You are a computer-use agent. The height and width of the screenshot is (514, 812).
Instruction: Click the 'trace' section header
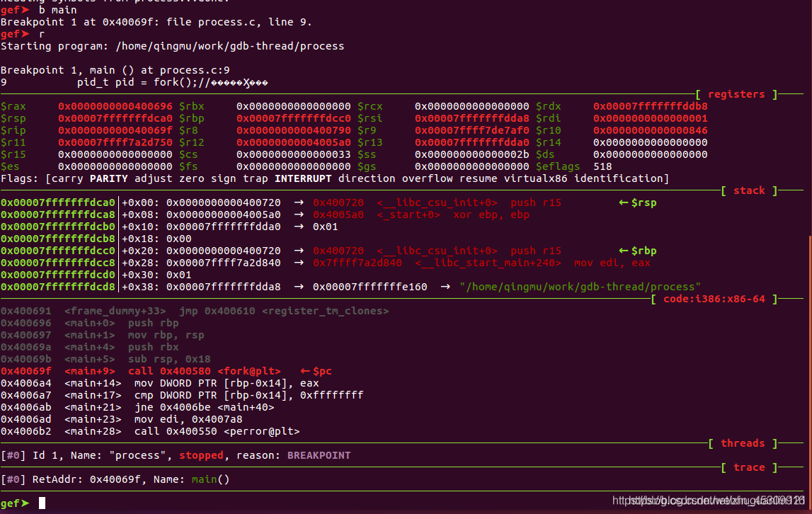coord(749,467)
